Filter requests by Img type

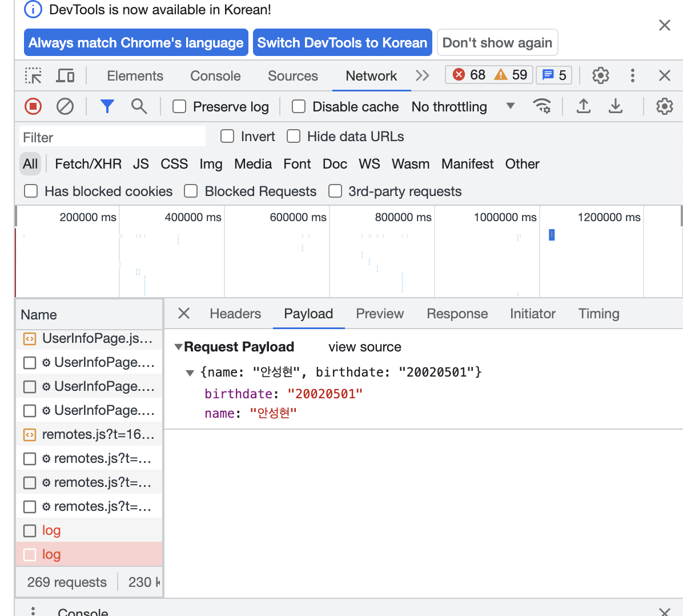click(x=211, y=164)
